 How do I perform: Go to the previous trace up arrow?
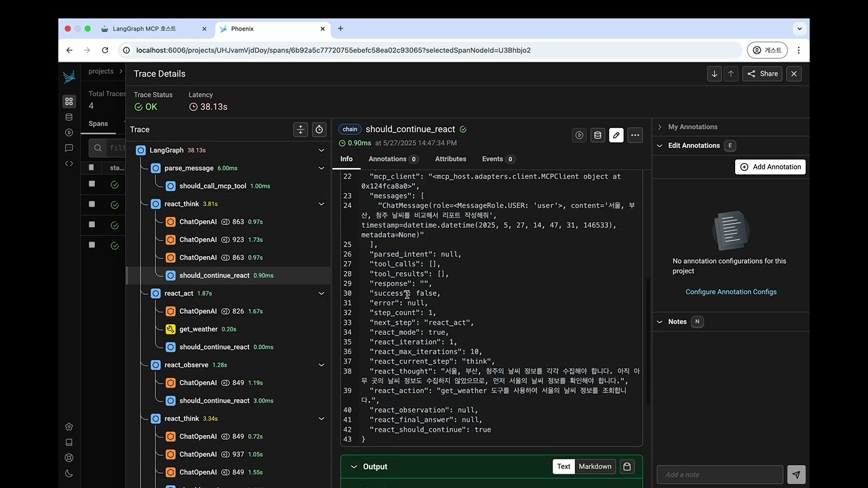tap(730, 74)
